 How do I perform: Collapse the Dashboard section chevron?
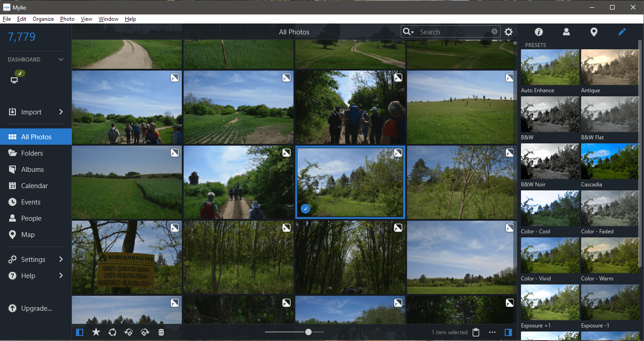(61, 60)
